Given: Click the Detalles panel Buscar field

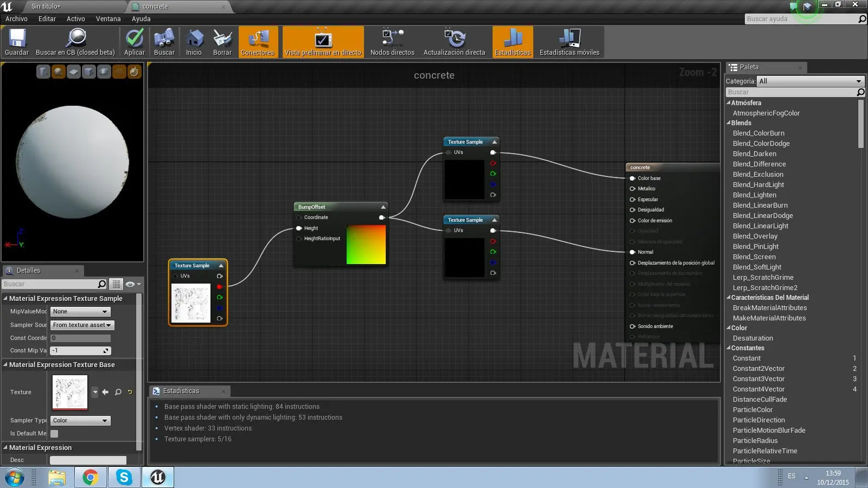Looking at the screenshot, I should pos(54,284).
